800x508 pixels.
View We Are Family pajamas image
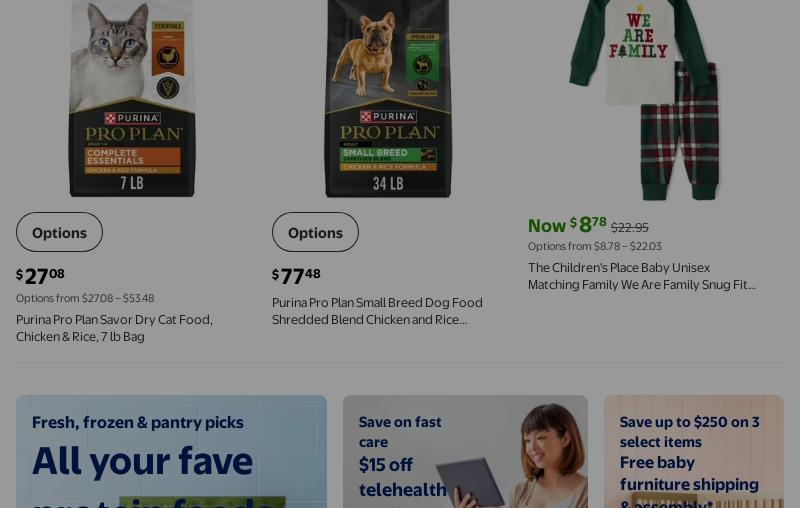(x=645, y=100)
